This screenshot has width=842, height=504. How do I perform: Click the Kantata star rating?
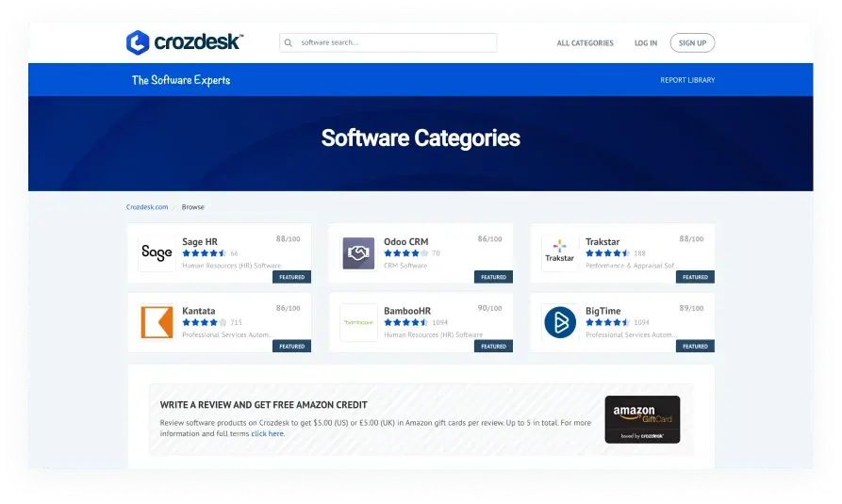(x=204, y=322)
